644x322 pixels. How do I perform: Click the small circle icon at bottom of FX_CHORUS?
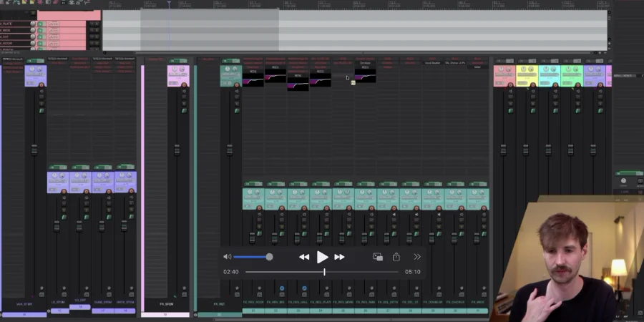(462, 288)
